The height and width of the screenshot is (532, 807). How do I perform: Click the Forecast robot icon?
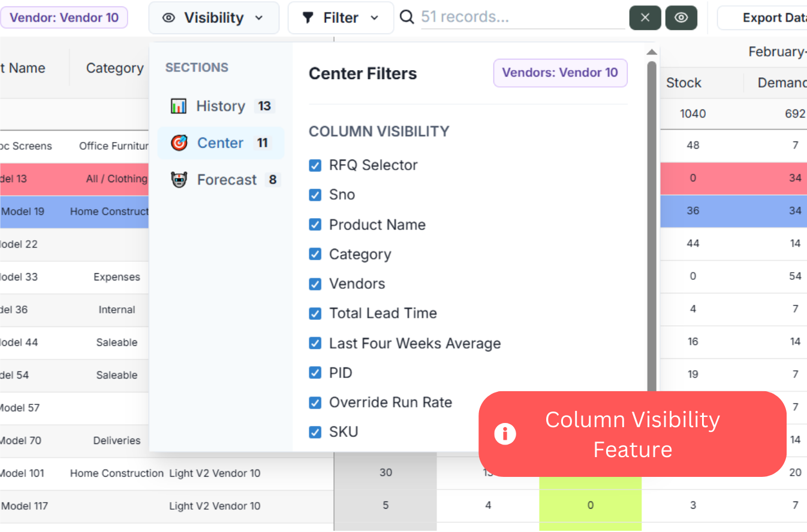tap(179, 180)
